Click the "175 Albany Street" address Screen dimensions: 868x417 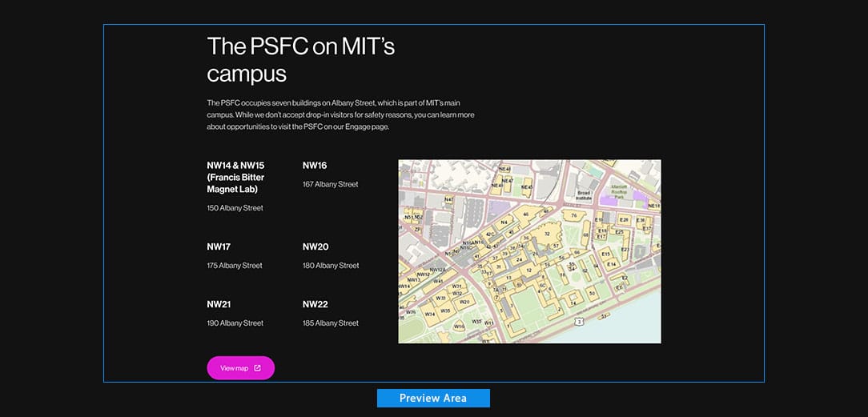[x=235, y=266]
